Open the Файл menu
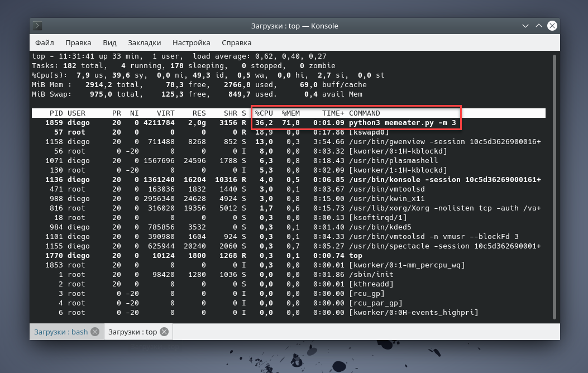The width and height of the screenshot is (588, 373). click(x=45, y=42)
